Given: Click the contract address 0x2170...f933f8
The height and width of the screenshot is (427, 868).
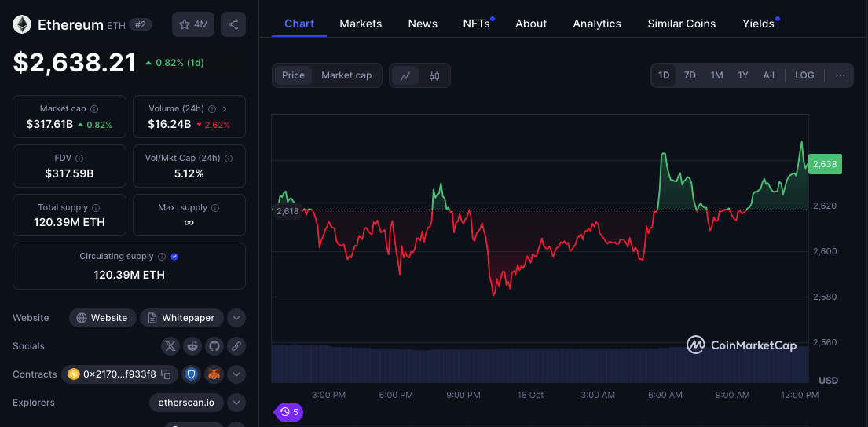Looking at the screenshot, I should [x=119, y=374].
